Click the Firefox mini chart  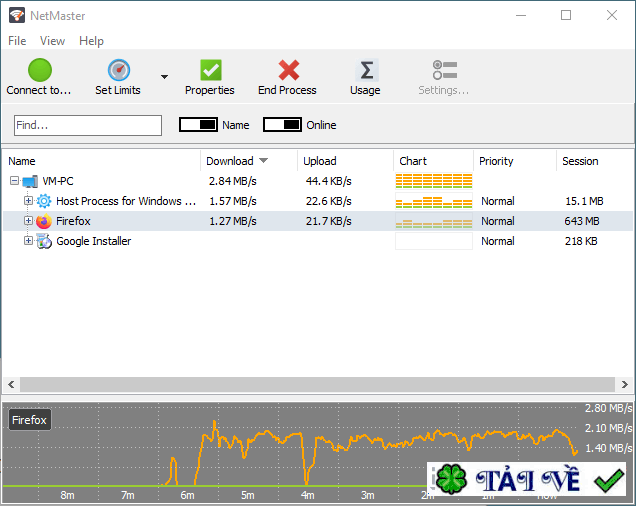click(x=434, y=221)
